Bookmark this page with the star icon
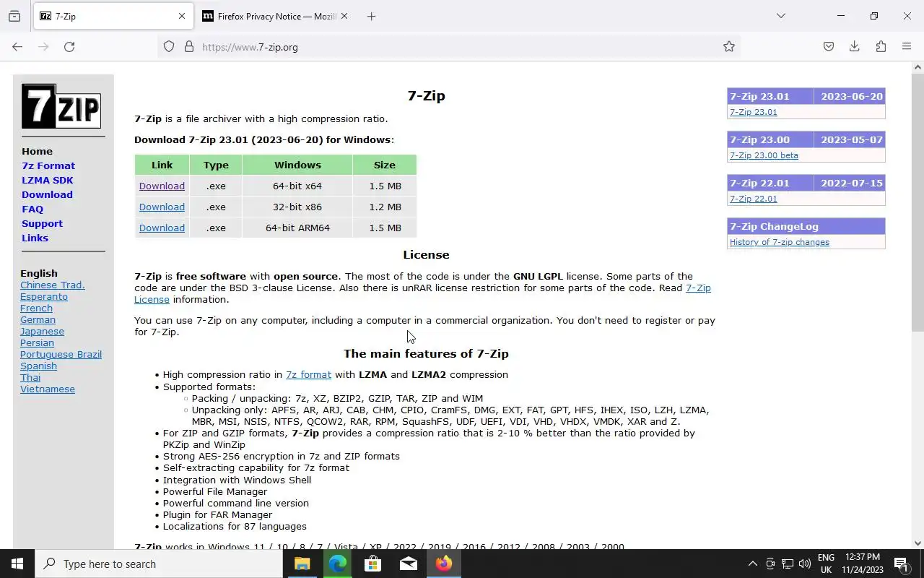The image size is (924, 578). [729, 47]
